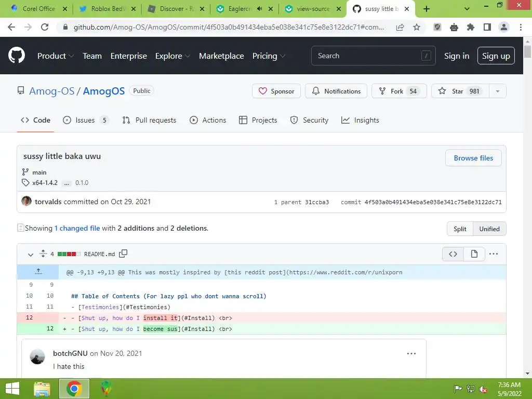
Task: Mute the Eaglercraft tab audio icon
Action: tap(260, 9)
